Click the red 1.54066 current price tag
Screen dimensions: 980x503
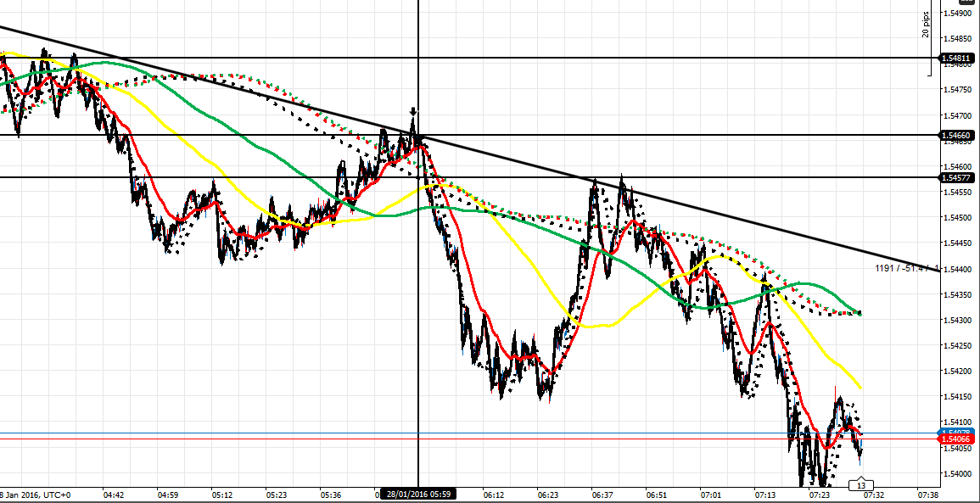[957, 439]
